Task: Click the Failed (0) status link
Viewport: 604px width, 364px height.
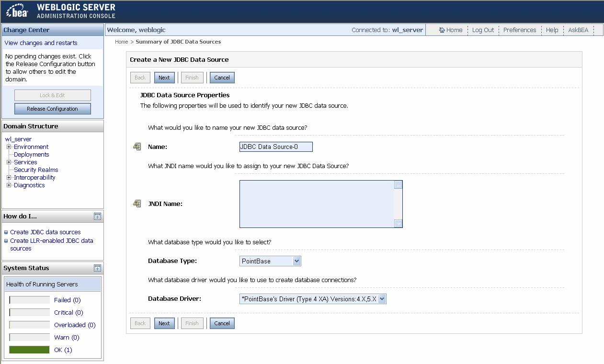Action: [x=68, y=300]
